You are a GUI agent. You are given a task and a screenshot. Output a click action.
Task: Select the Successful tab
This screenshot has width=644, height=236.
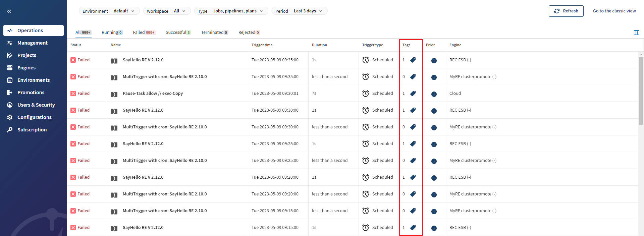click(178, 33)
